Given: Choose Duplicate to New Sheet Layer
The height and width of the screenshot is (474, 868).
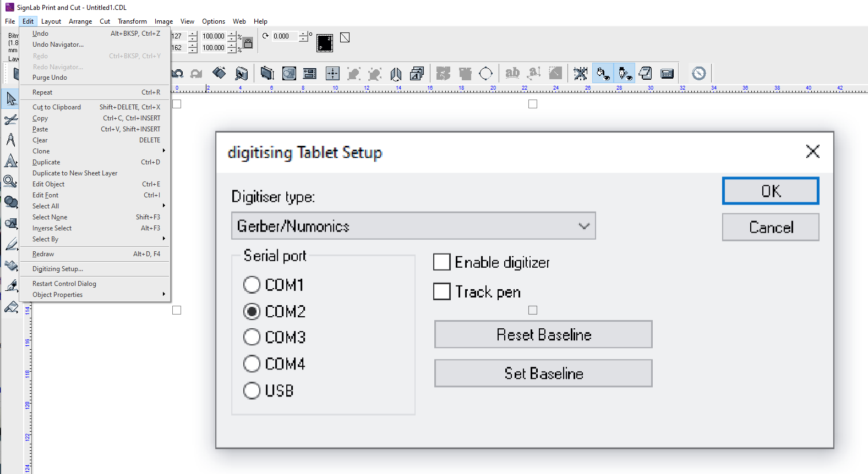Looking at the screenshot, I should click(x=95, y=173).
